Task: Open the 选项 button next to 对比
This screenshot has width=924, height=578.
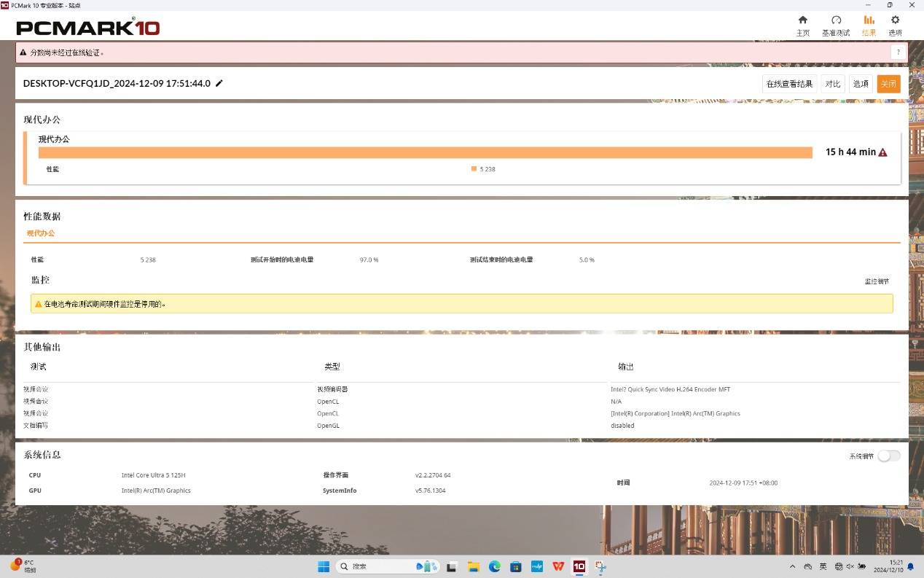Action: pos(861,84)
